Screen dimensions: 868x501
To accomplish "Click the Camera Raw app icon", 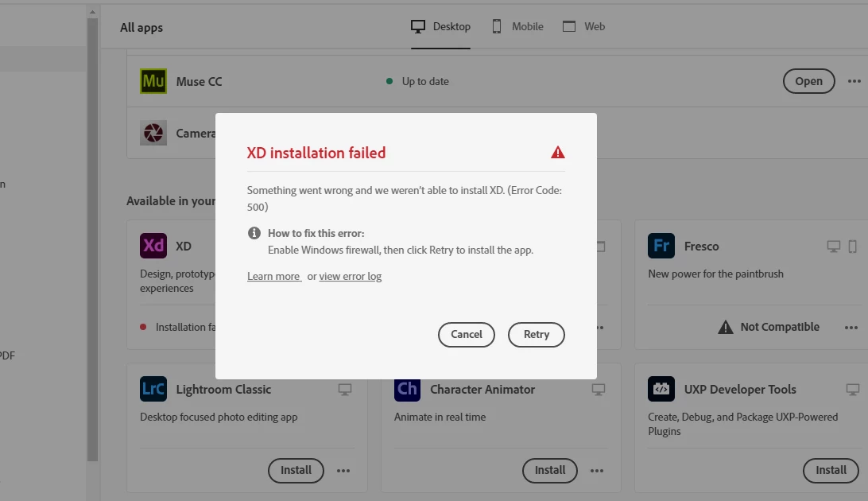I will [x=153, y=133].
